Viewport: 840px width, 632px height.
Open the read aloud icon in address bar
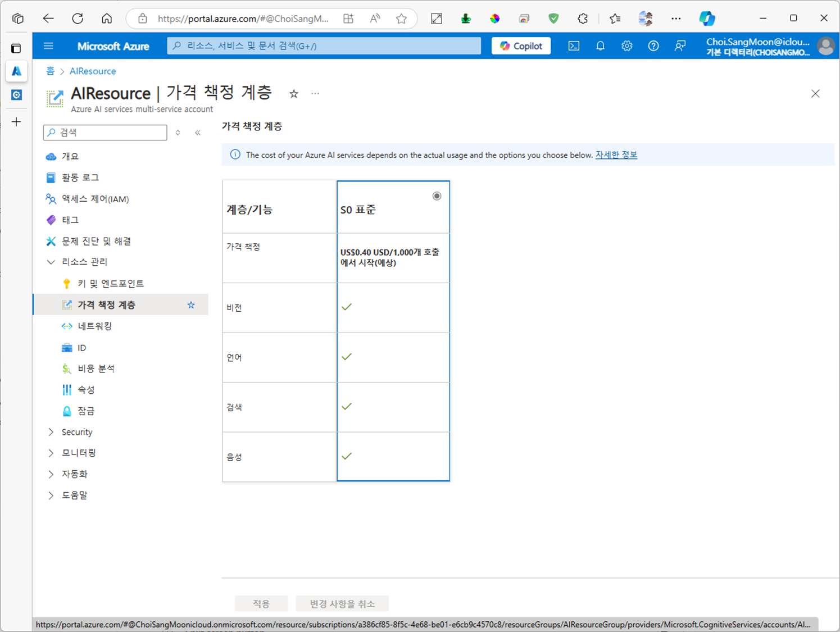coord(375,19)
